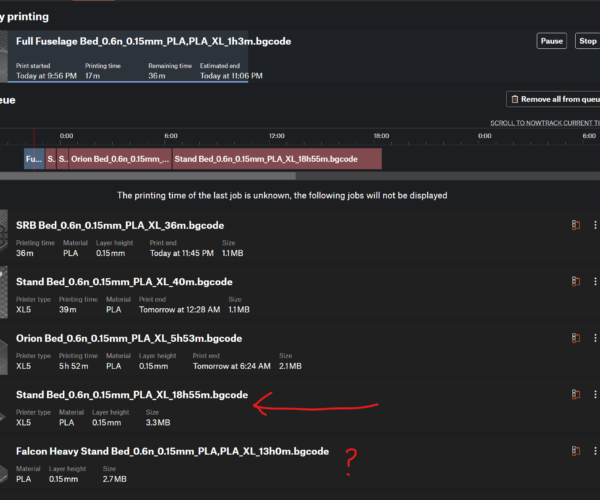Click the 18:00 mark on the timeline ruler
Viewport: 600px width, 500px height.
[381, 136]
